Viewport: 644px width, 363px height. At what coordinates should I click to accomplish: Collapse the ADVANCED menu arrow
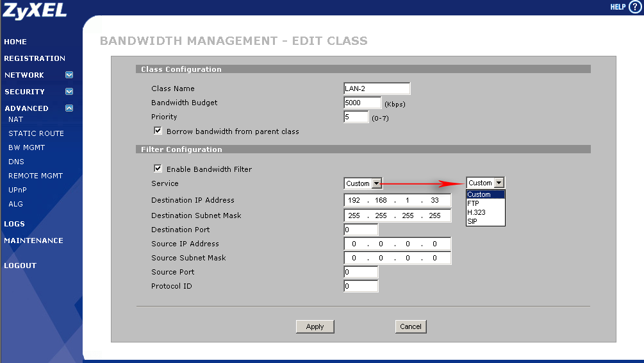click(69, 108)
